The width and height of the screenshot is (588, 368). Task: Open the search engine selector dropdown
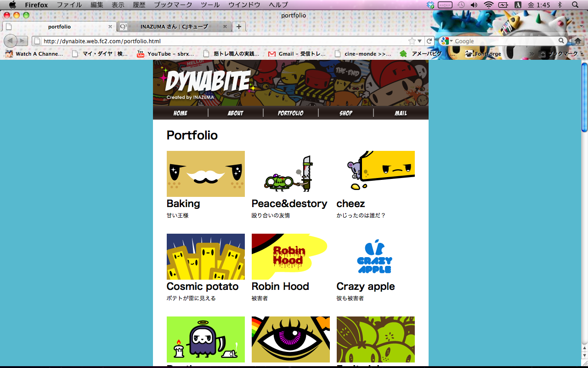pyautogui.click(x=446, y=41)
